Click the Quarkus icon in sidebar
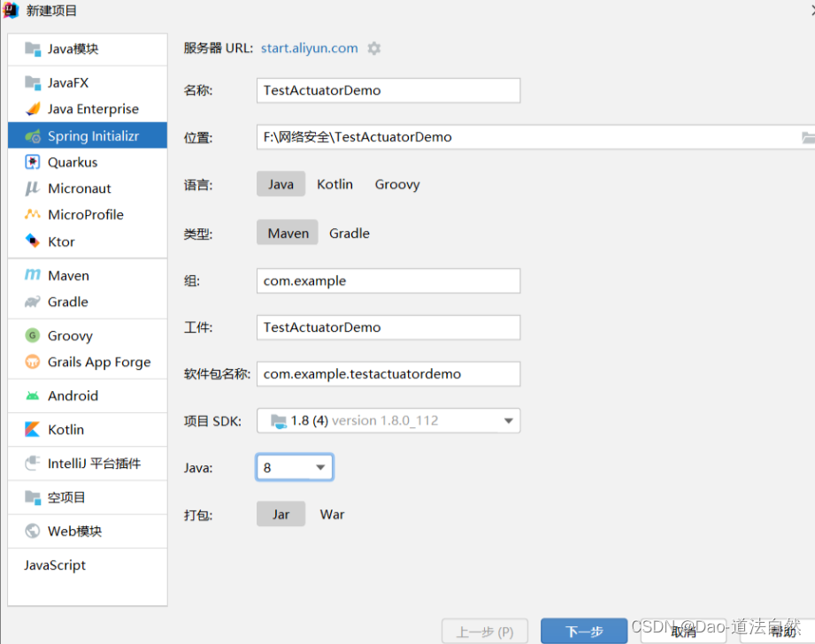 click(33, 162)
